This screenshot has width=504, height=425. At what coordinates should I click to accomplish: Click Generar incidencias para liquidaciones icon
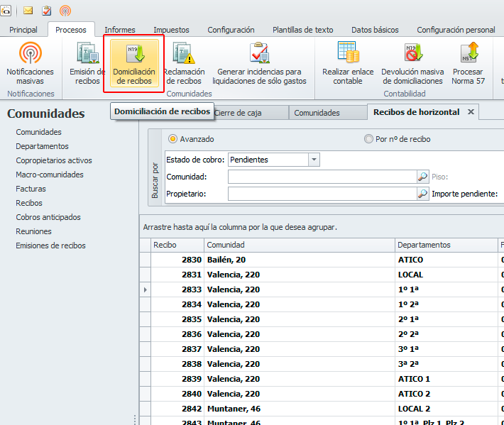point(259,55)
